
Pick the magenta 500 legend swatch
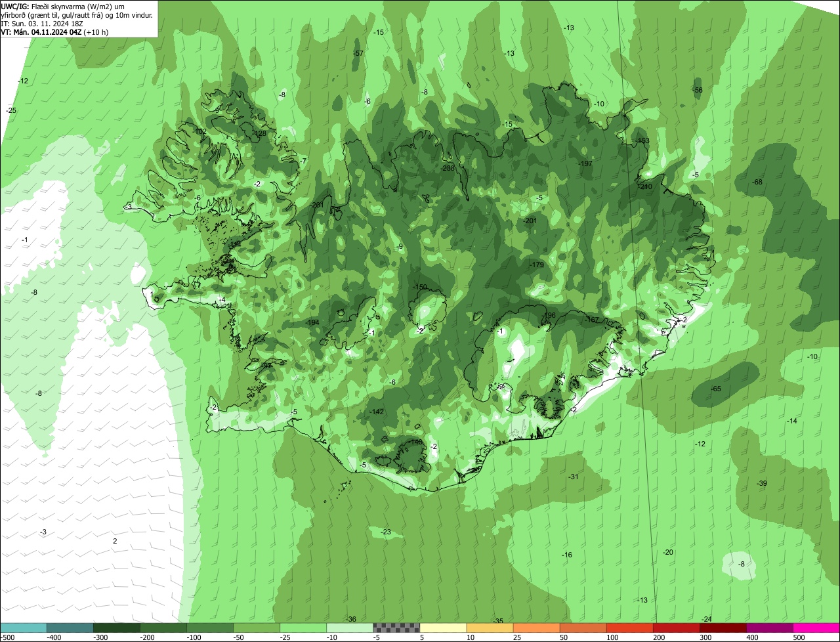point(816,628)
